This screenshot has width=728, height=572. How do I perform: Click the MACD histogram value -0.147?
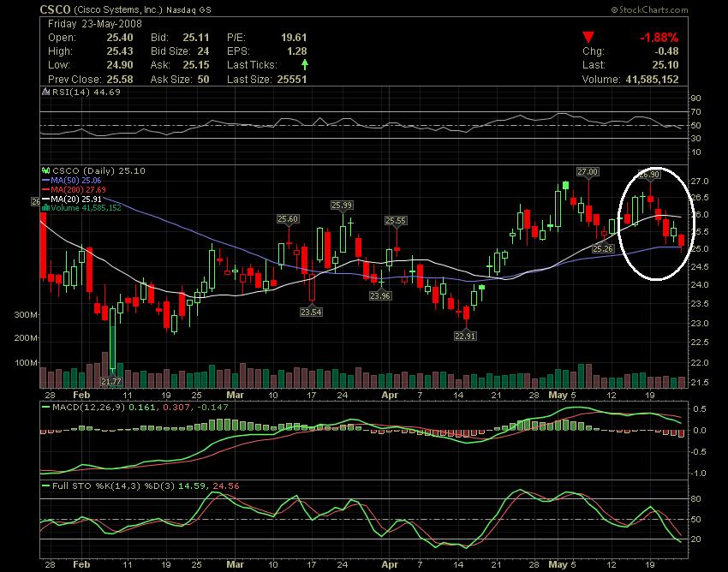(x=212, y=408)
